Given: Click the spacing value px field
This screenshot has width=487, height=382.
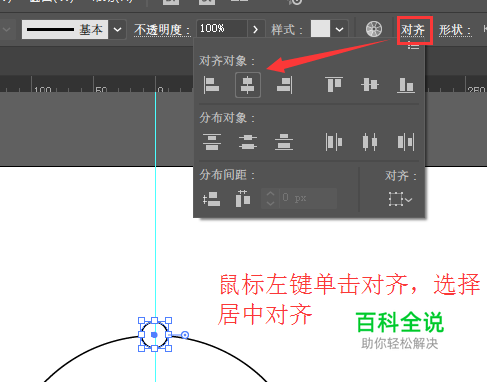Looking at the screenshot, I should (x=308, y=198).
